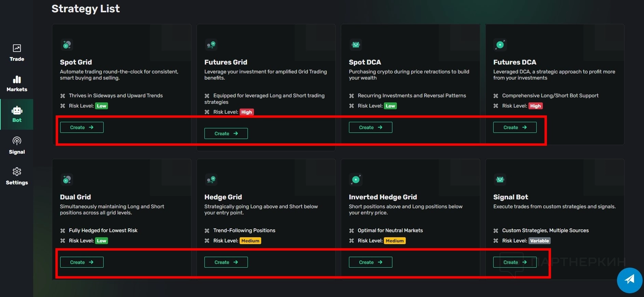644x297 pixels.
Task: Create a Futures Grid bot
Action: pos(226,133)
